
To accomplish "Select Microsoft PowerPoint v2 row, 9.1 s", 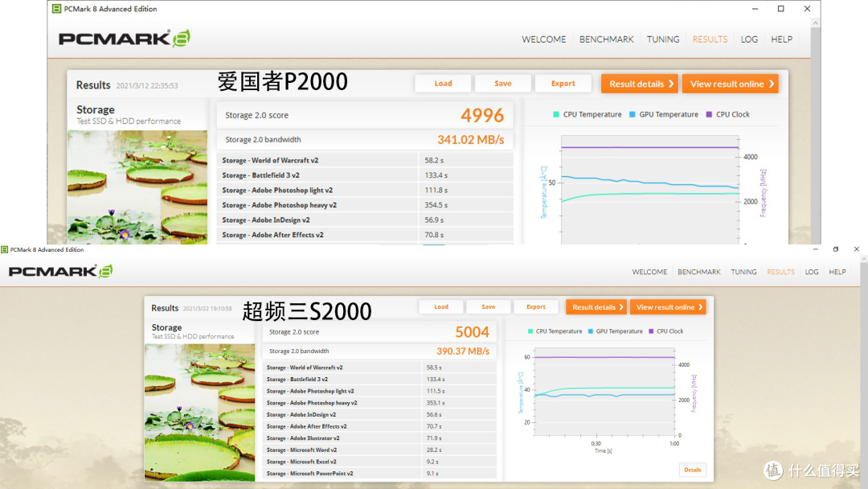I will pyautogui.click(x=379, y=474).
